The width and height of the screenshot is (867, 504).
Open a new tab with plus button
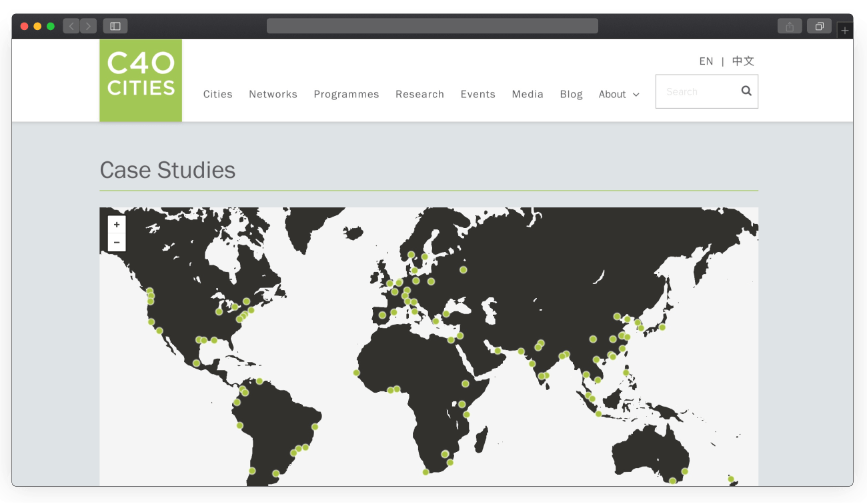845,31
